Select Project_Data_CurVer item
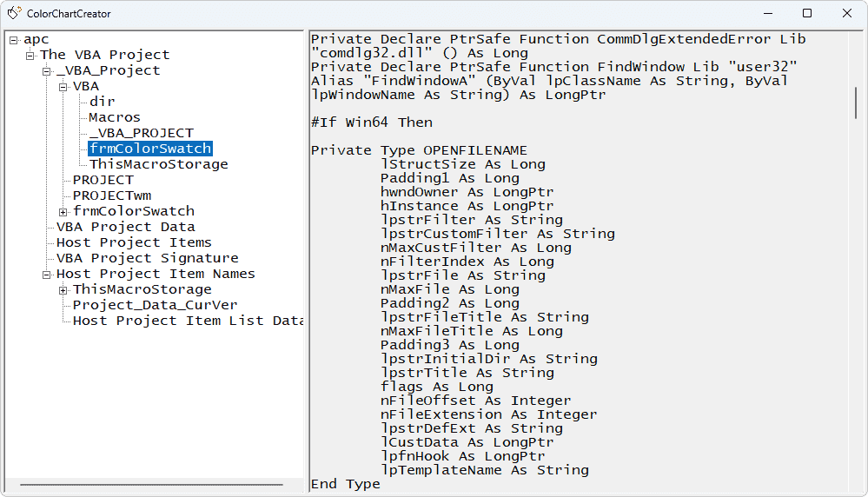Image resolution: width=868 pixels, height=497 pixels. coord(155,305)
